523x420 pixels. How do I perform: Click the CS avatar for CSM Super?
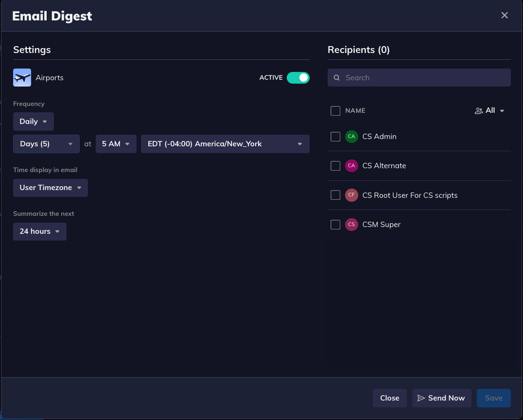(351, 225)
